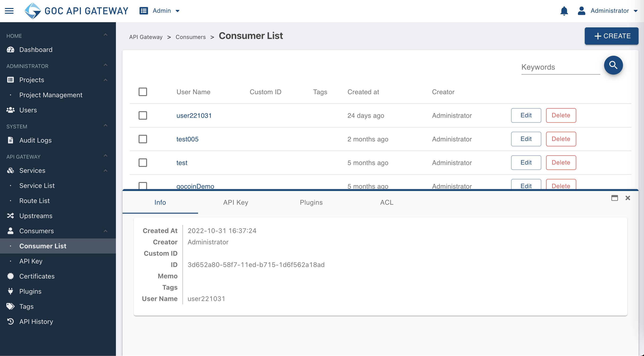The width and height of the screenshot is (644, 356).
Task: Click the Consumers person icon
Action: coord(10,231)
